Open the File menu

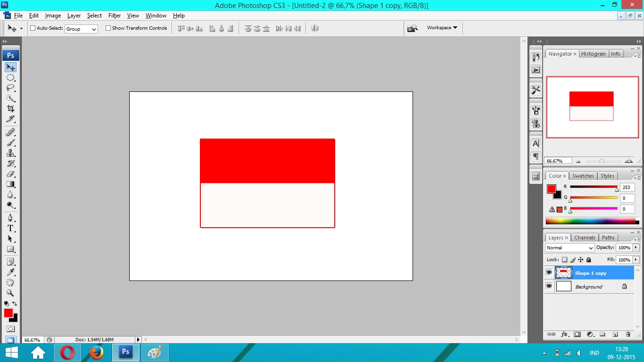(x=18, y=16)
